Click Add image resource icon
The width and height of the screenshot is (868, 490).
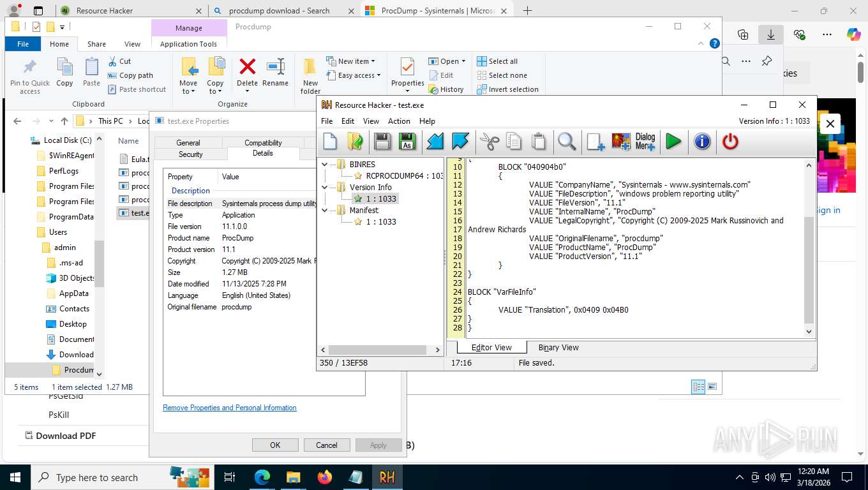click(621, 142)
